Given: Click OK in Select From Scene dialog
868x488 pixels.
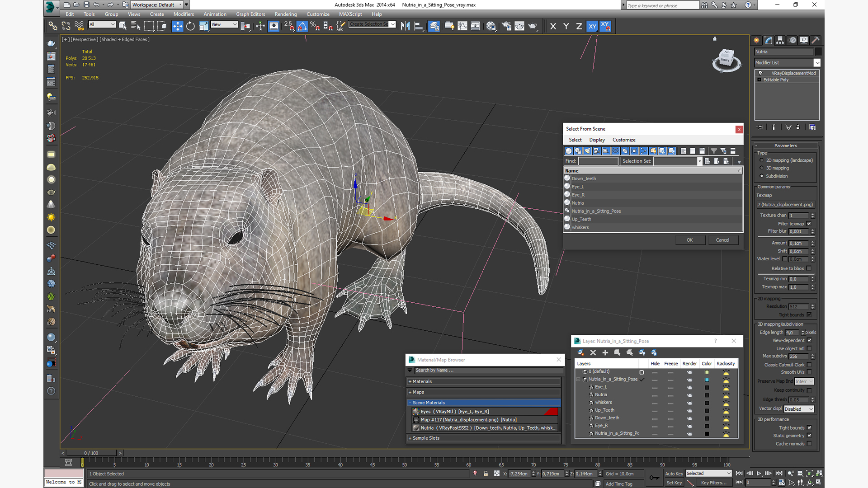Looking at the screenshot, I should 690,240.
